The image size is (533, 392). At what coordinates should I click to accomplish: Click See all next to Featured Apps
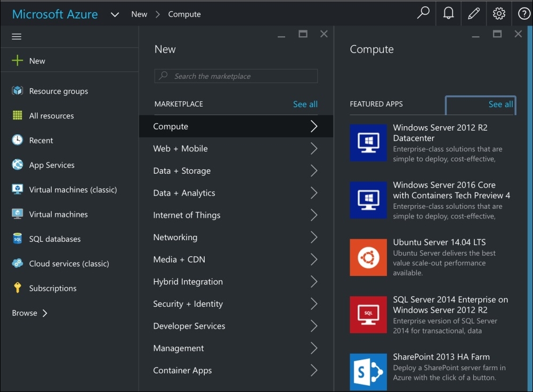[500, 104]
